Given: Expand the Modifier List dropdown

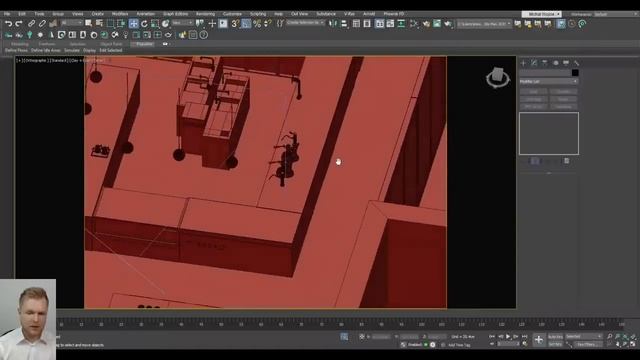Looking at the screenshot, I should point(549,82).
